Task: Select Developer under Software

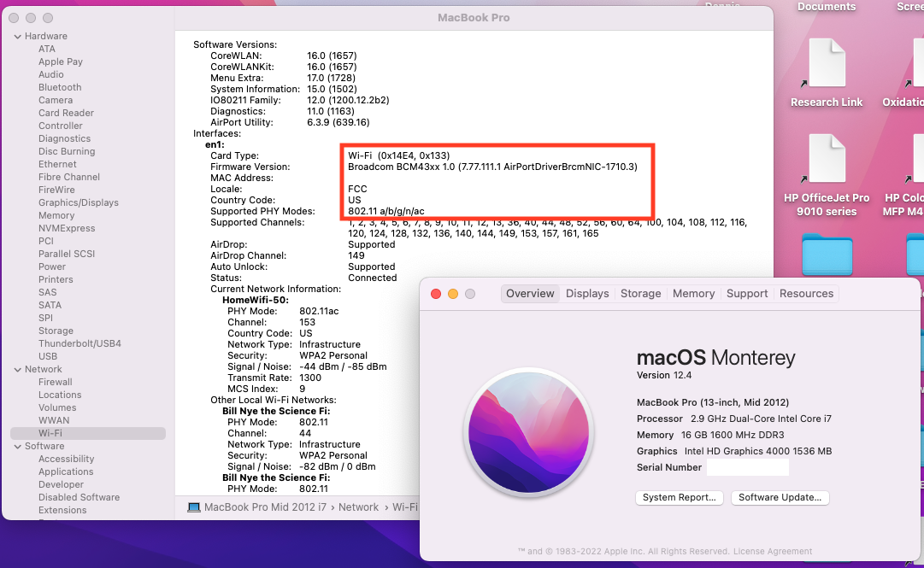Action: click(62, 485)
